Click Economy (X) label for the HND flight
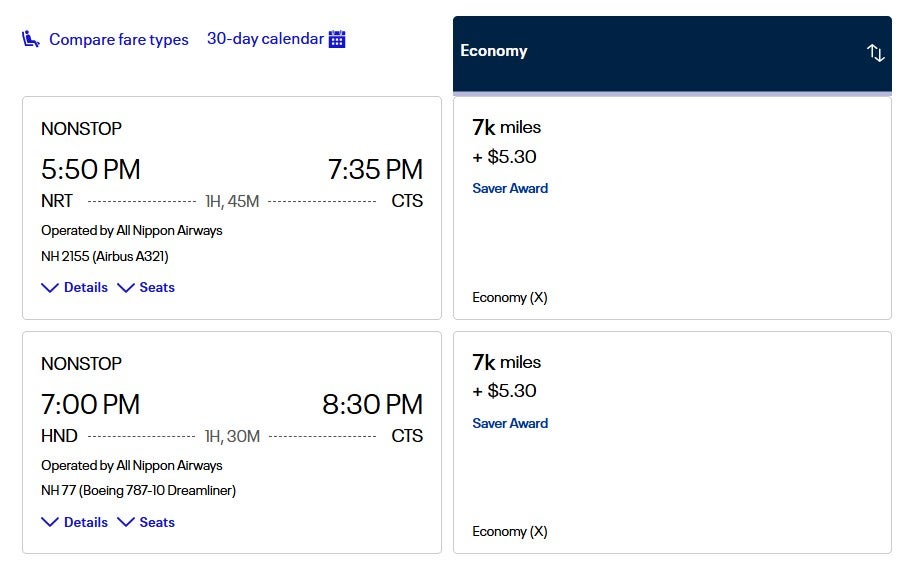The image size is (924, 571). [x=509, y=531]
